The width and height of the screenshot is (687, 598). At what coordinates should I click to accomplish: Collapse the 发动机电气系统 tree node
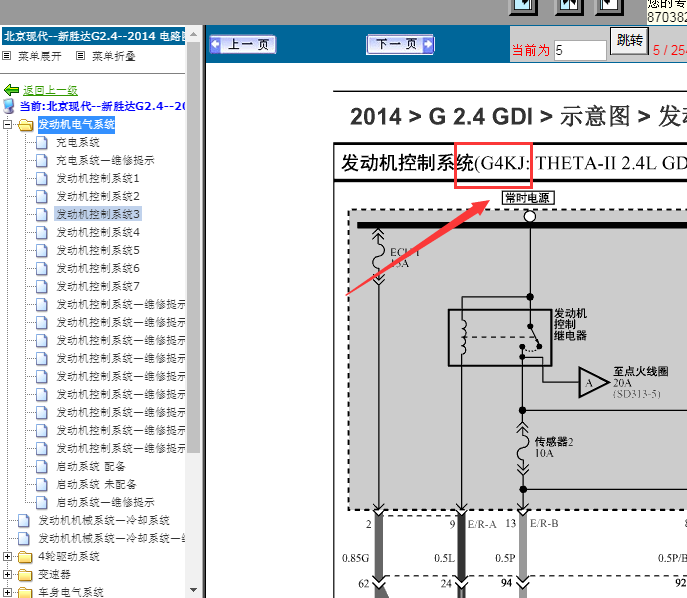[7, 124]
